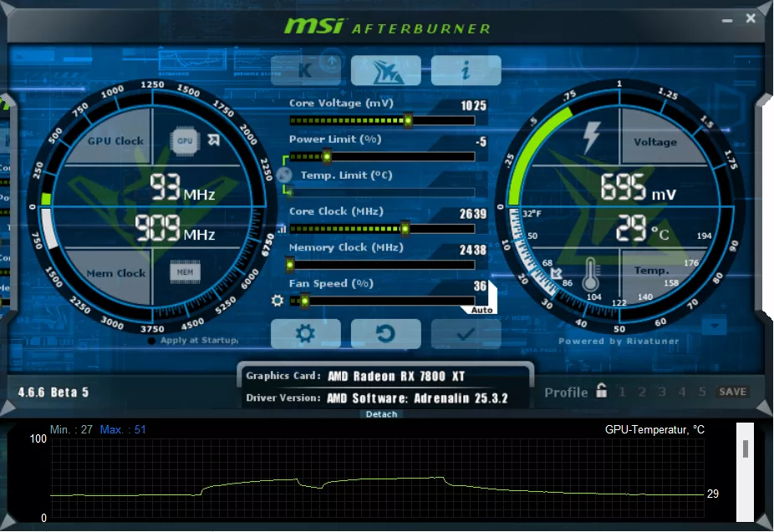This screenshot has height=532, width=774.
Task: Click the GPU-Temperatur, °C graph title
Action: (x=654, y=430)
